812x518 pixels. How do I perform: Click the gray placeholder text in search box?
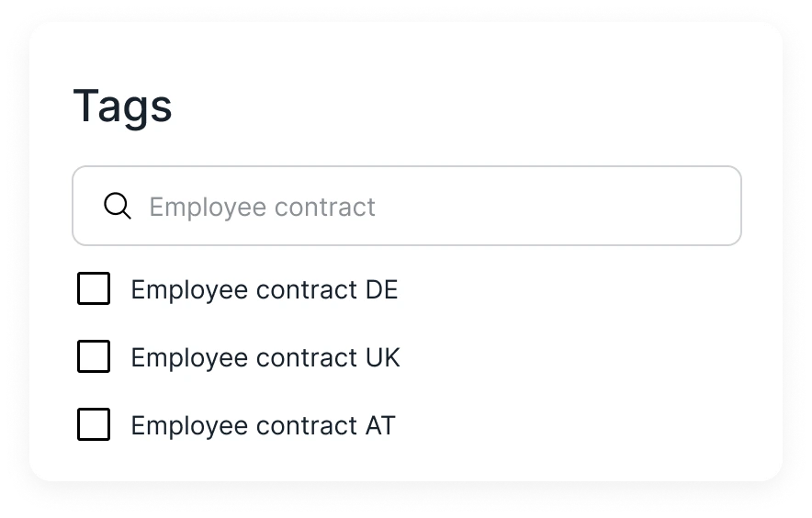pos(262,208)
